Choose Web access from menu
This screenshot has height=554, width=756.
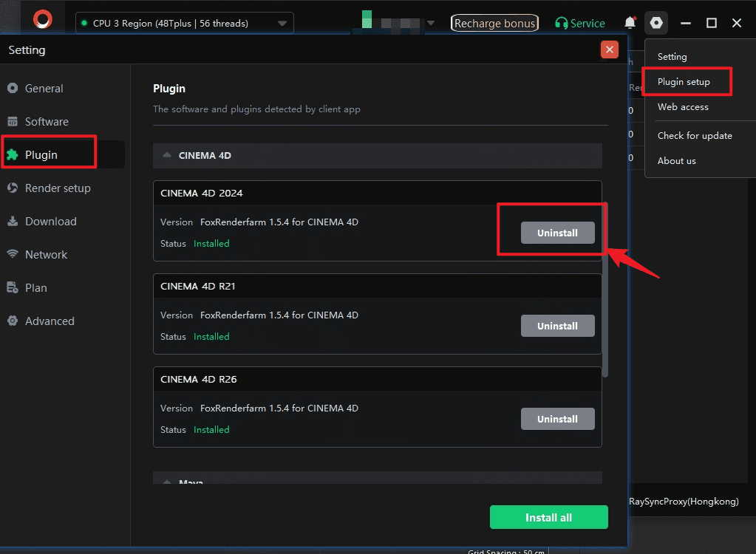(683, 107)
